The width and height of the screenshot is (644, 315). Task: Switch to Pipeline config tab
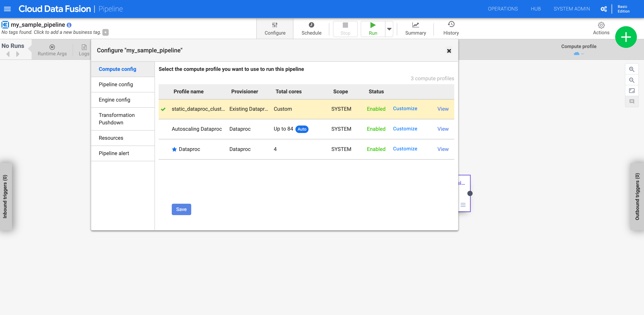116,84
